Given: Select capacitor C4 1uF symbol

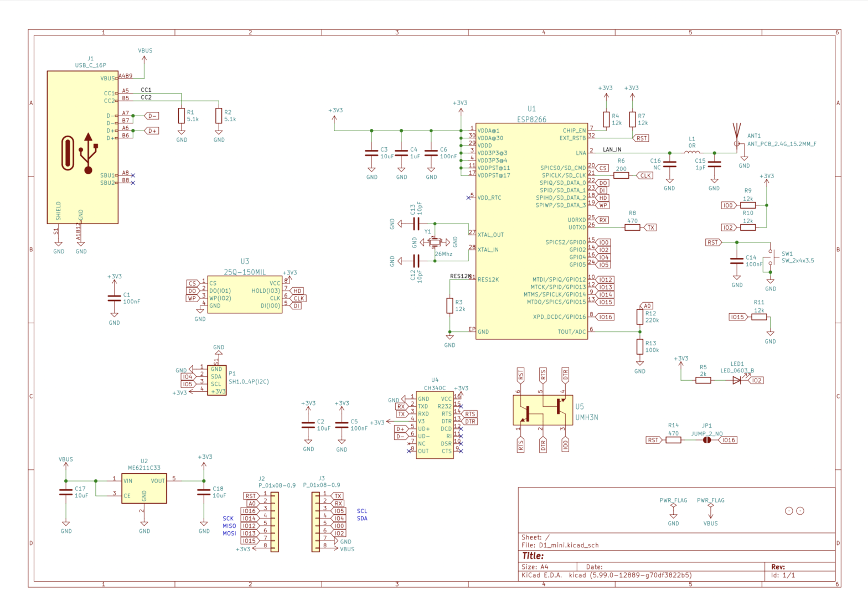Looking at the screenshot, I should point(401,153).
